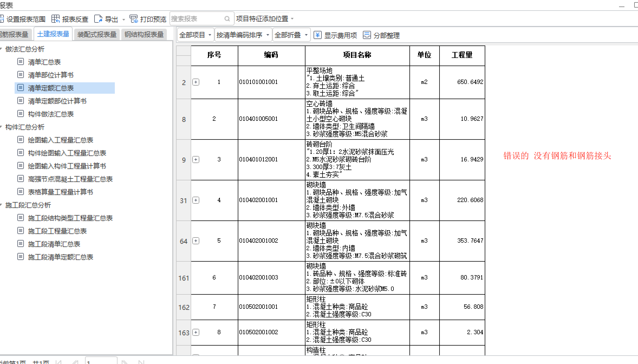The image size is (638, 364).
Task: Open the 全部项目 dropdown
Action: [x=195, y=35]
